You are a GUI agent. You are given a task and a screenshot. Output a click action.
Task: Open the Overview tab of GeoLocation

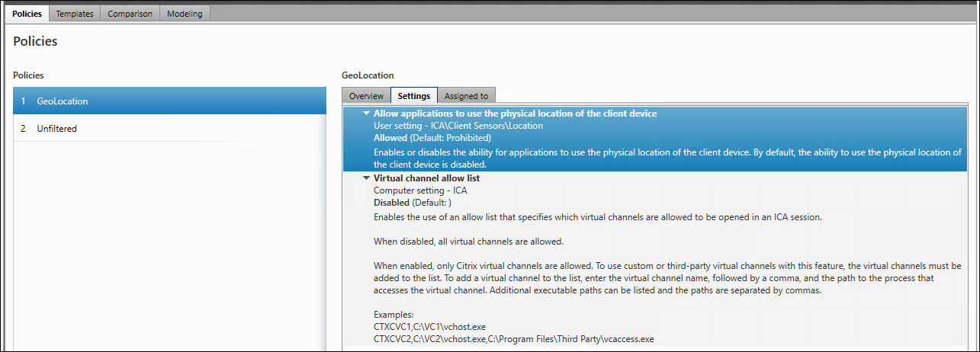pyautogui.click(x=366, y=96)
